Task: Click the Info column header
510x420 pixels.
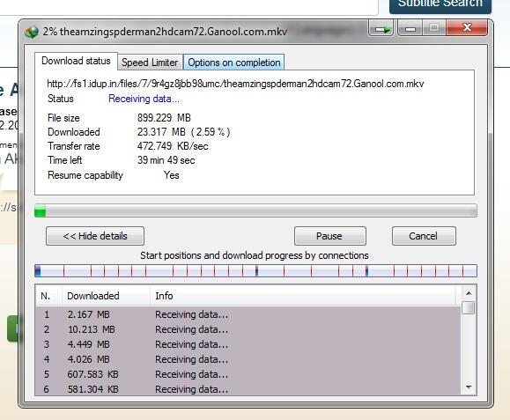Action: pyautogui.click(x=302, y=296)
